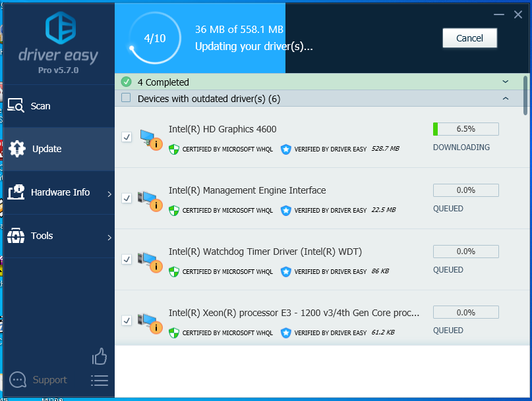
Task: Click Driver Easy verified badge for Watchdog Timer Driver
Action: [285, 271]
